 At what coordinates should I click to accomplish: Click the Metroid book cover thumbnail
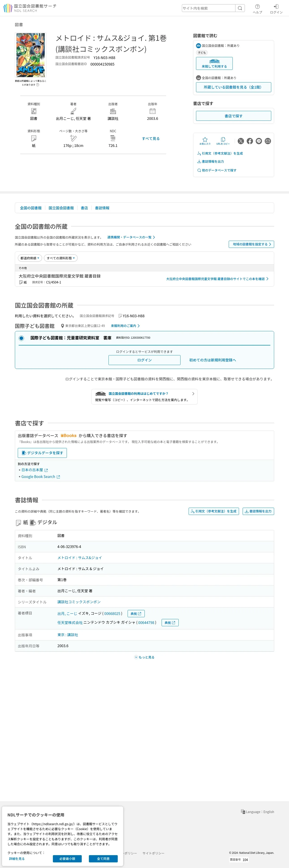point(30,55)
